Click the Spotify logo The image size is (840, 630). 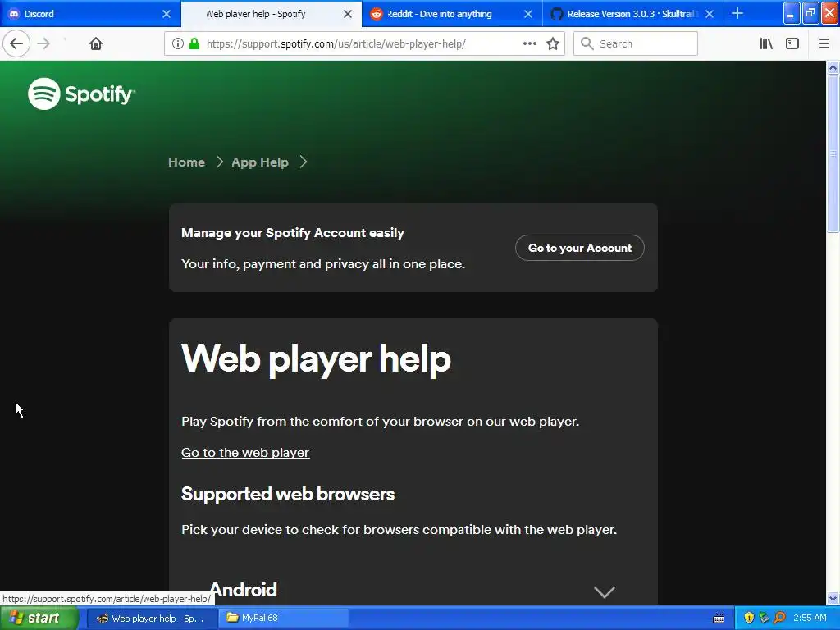(x=81, y=94)
